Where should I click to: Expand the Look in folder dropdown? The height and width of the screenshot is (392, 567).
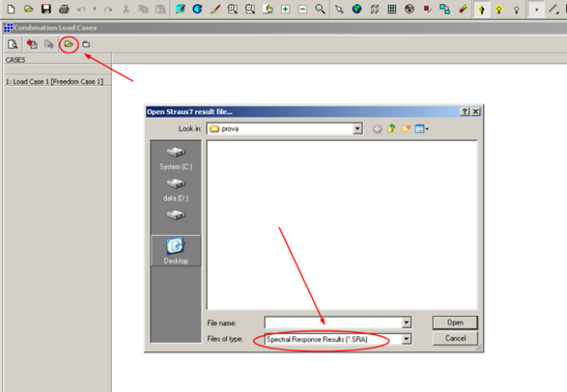tap(357, 129)
